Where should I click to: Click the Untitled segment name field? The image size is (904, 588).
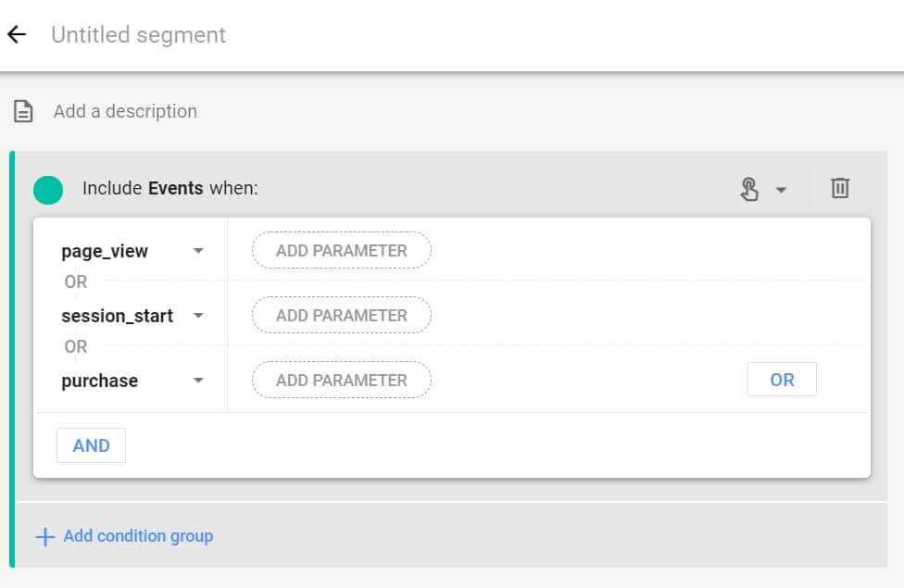139,35
